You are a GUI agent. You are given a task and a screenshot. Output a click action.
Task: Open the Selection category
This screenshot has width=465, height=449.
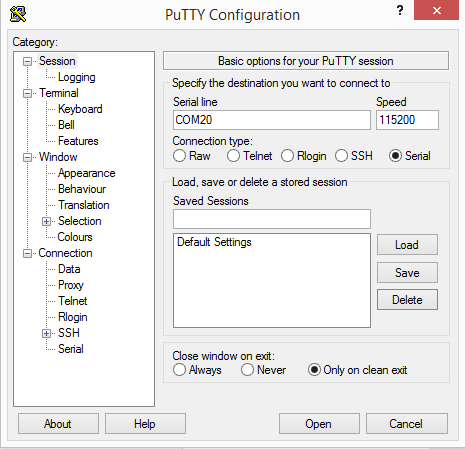click(x=79, y=221)
